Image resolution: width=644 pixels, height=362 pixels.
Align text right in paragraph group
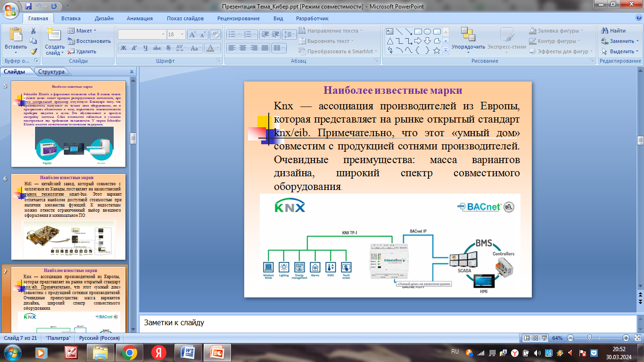(254, 48)
